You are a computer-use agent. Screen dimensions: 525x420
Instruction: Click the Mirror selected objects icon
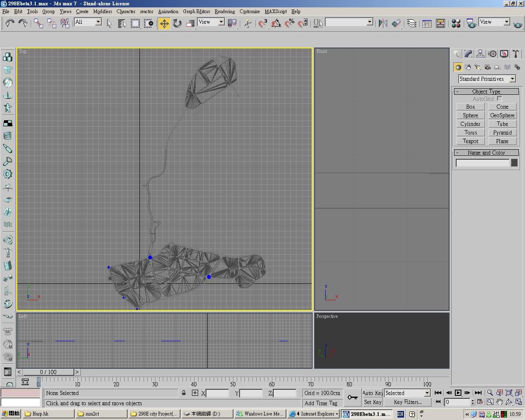(383, 23)
